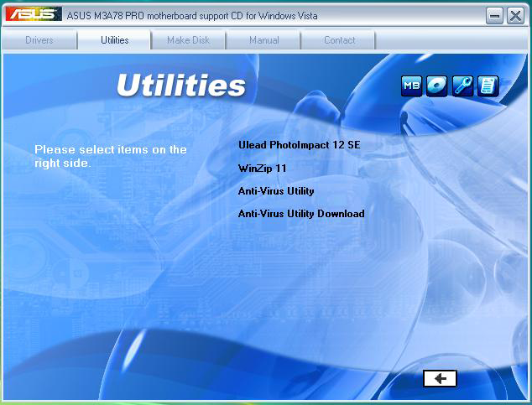
Task: Click the CD disc browse icon
Action: (x=436, y=86)
